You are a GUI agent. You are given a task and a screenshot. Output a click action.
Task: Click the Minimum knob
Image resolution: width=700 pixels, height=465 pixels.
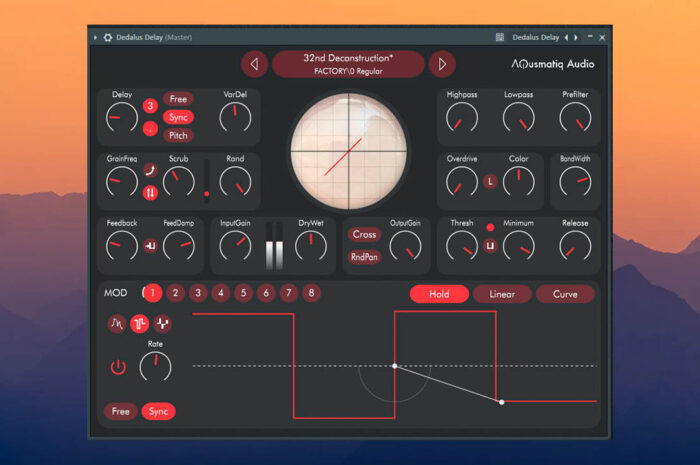pyautogui.click(x=518, y=245)
